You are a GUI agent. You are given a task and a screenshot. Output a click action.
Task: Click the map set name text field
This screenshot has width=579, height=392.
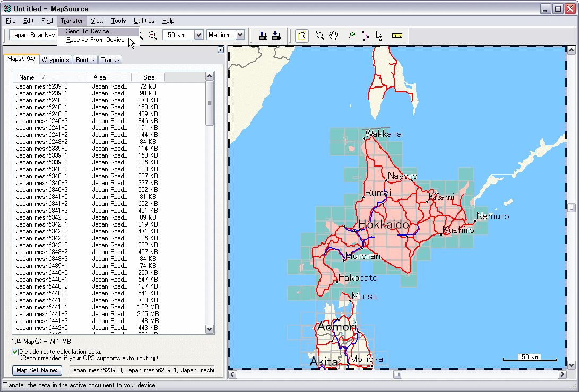click(x=142, y=370)
